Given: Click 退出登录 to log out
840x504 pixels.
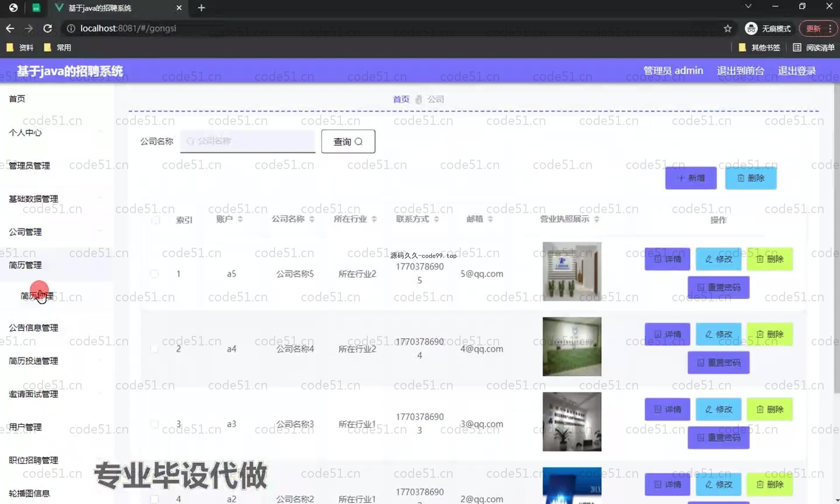Looking at the screenshot, I should point(797,71).
